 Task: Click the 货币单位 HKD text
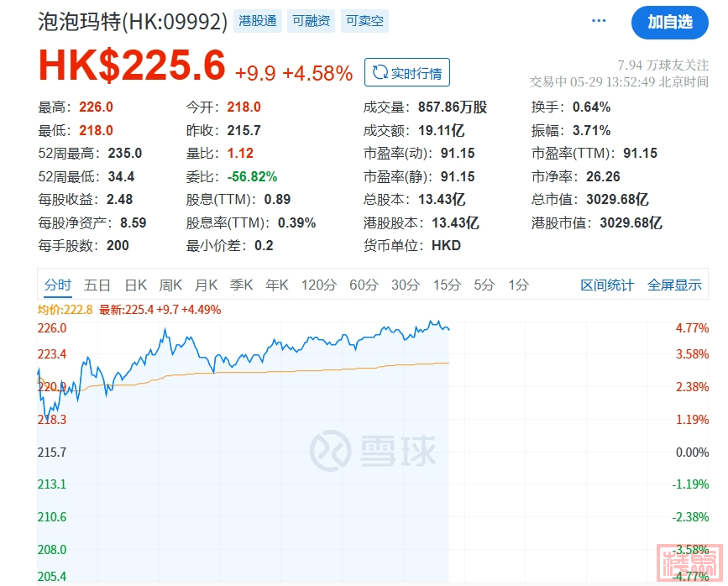[x=446, y=246]
